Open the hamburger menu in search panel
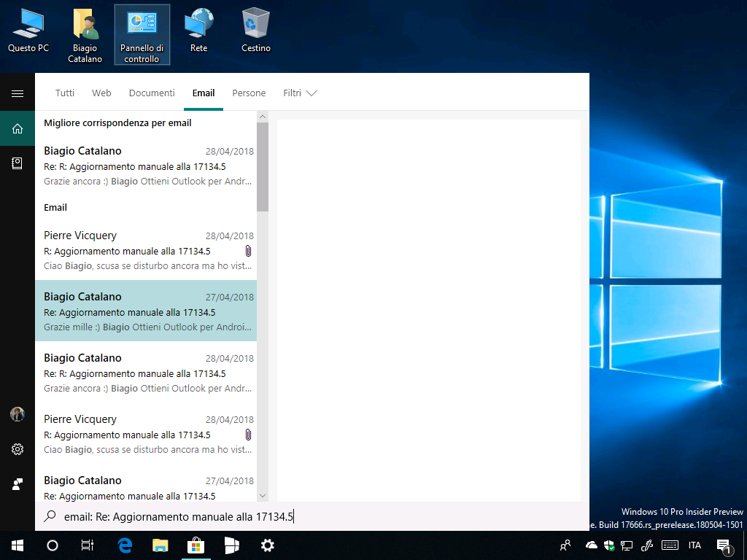Image resolution: width=747 pixels, height=560 pixels. point(18,93)
